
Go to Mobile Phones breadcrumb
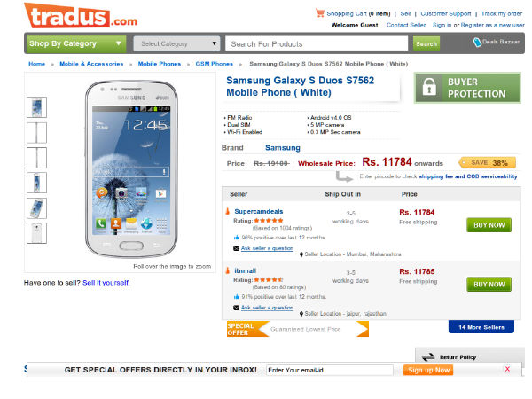point(160,64)
